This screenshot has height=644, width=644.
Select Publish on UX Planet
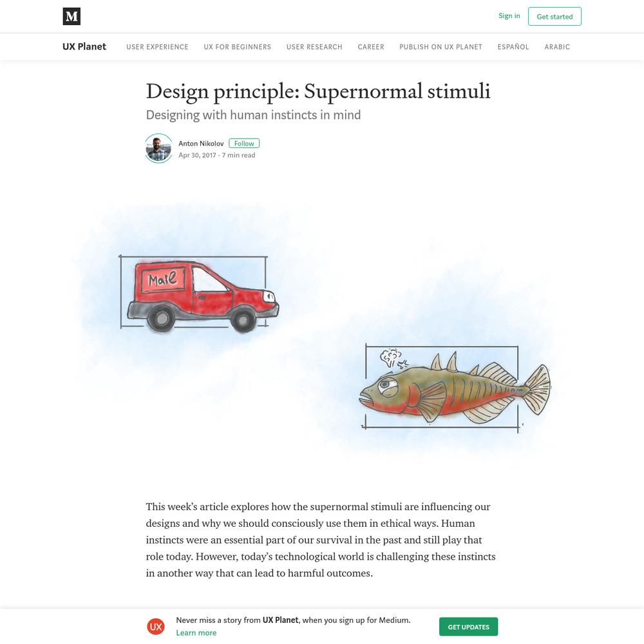click(440, 47)
